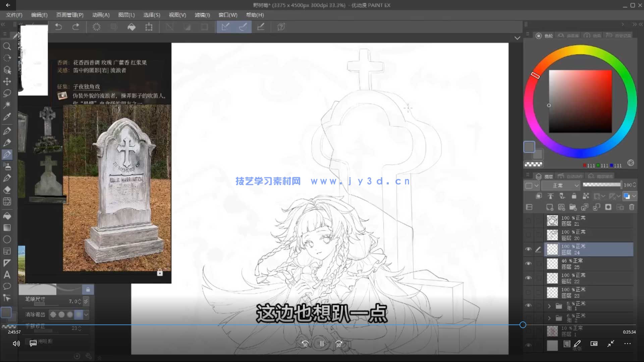Screen dimensions: 644x362
Task: Select the Eraser tool
Action: tap(7, 190)
